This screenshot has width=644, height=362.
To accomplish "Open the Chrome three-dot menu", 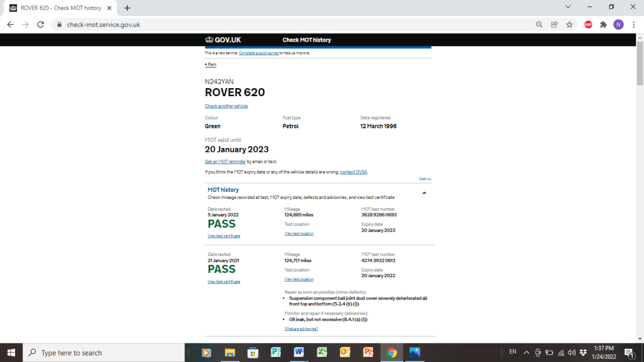I will click(633, 24).
